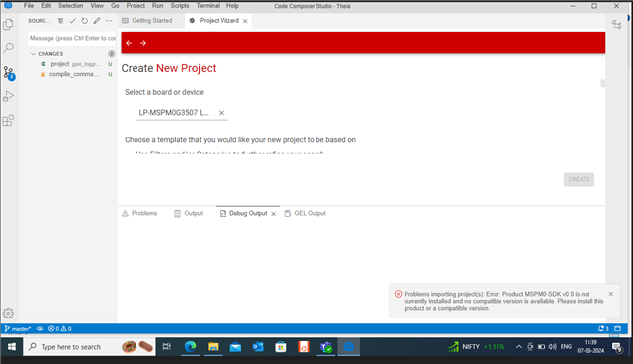Open the Windows Action Center notifications
Screen dimensions: 633x364
coord(617,347)
